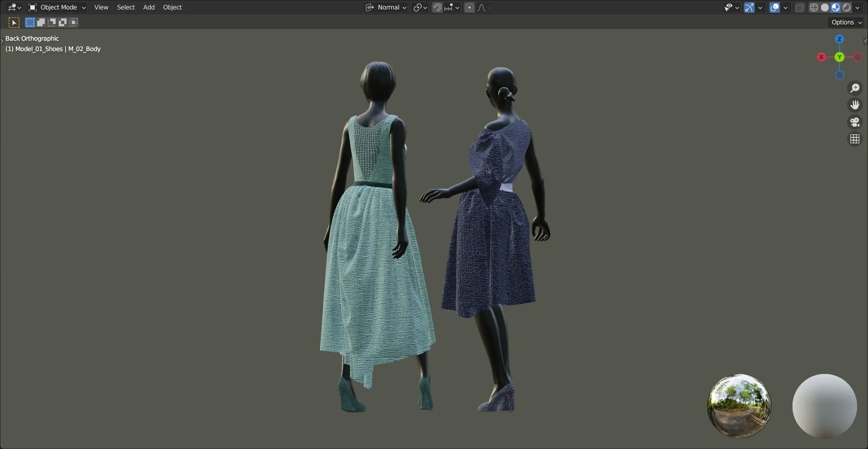The height and width of the screenshot is (449, 868).
Task: Open the transform pivot point dropdown
Action: [420, 7]
